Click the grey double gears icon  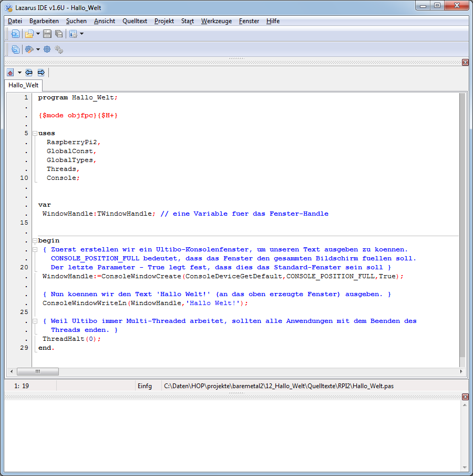click(59, 49)
